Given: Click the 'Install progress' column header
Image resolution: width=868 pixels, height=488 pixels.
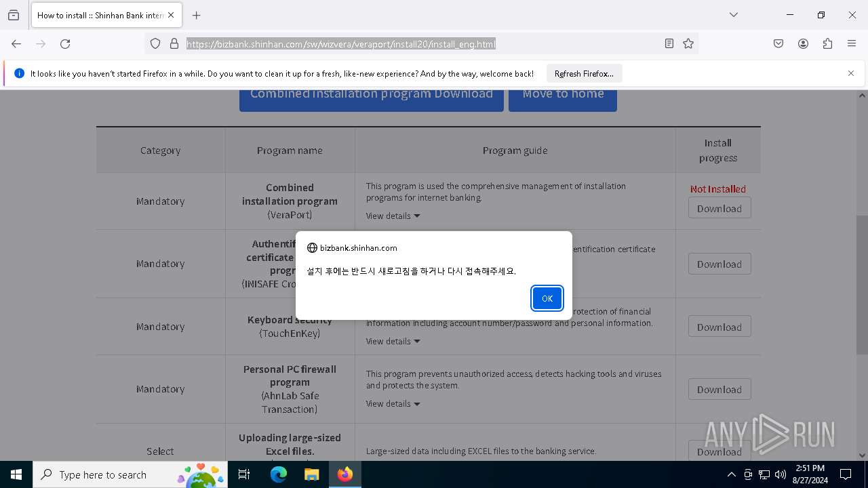Looking at the screenshot, I should click(718, 150).
